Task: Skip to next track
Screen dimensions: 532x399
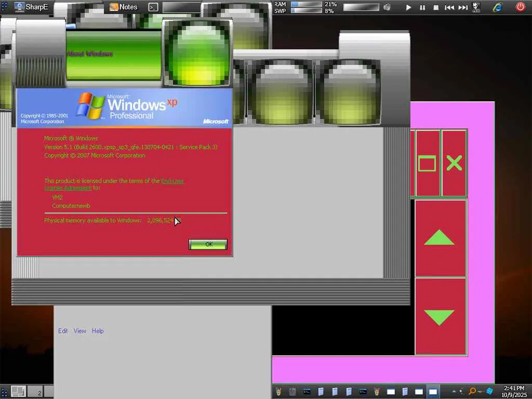Action: [463, 7]
